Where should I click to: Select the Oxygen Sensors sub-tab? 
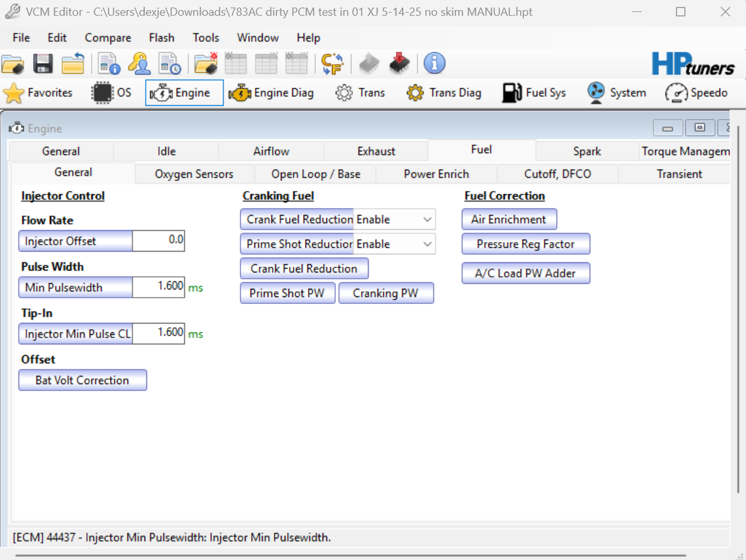click(x=194, y=174)
